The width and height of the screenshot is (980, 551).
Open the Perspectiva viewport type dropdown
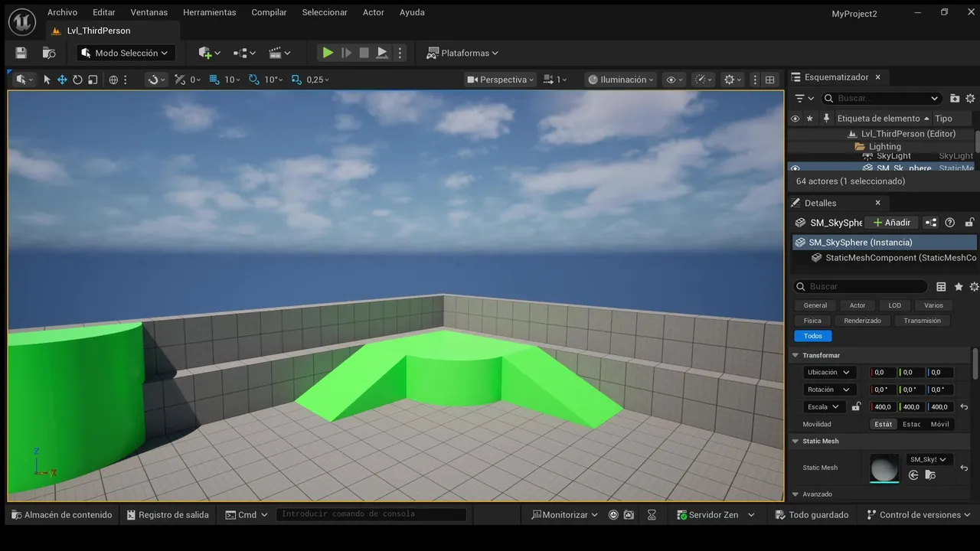(501, 80)
